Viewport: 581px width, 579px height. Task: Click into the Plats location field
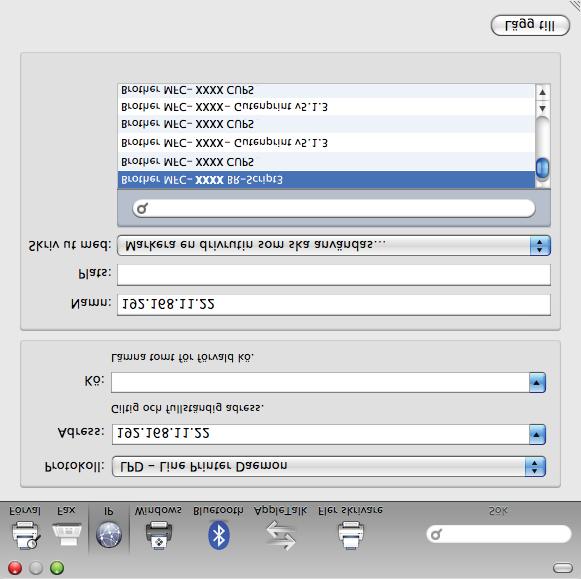[334, 274]
